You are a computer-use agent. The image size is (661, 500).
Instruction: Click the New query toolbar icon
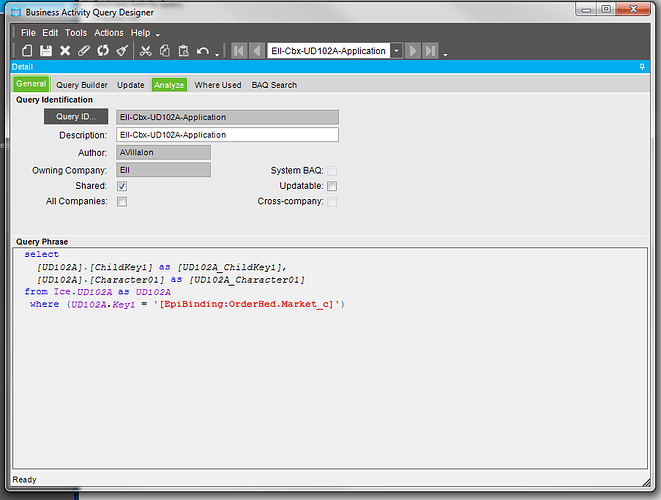point(27,51)
